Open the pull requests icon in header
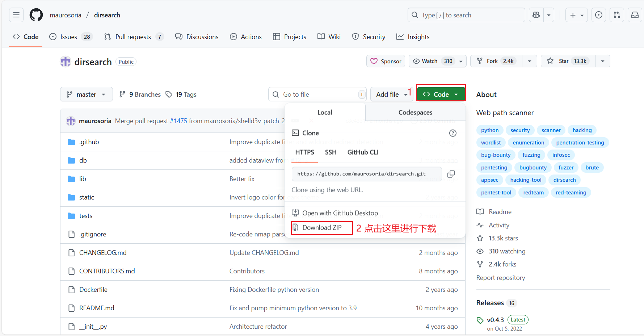Image resolution: width=644 pixels, height=336 pixels. click(617, 15)
